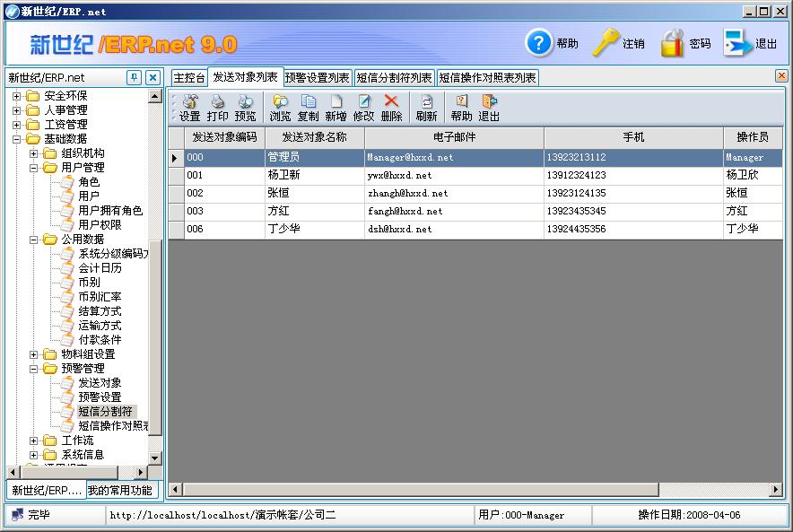Delete record with red X 删除 icon
Screen dimensions: 793x532
(x=391, y=109)
